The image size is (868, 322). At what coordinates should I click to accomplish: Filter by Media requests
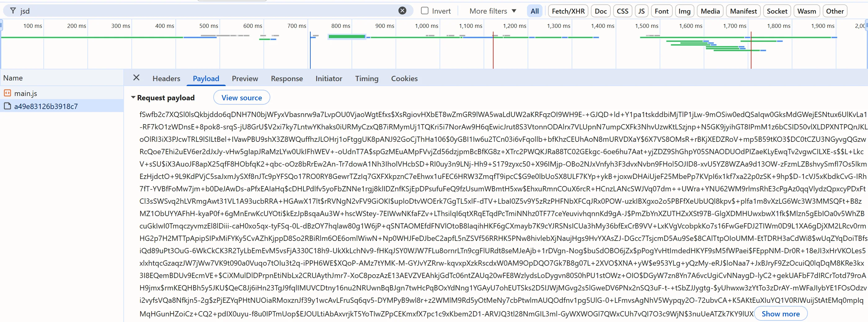(x=710, y=11)
